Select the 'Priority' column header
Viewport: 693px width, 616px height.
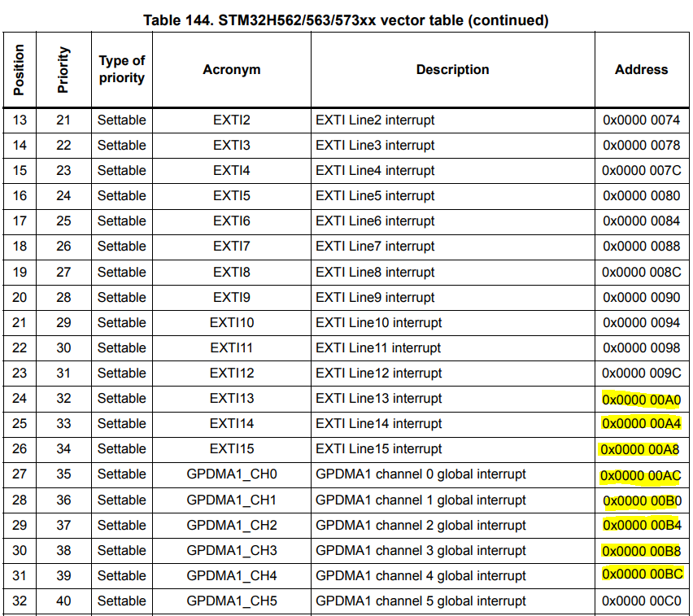[63, 70]
